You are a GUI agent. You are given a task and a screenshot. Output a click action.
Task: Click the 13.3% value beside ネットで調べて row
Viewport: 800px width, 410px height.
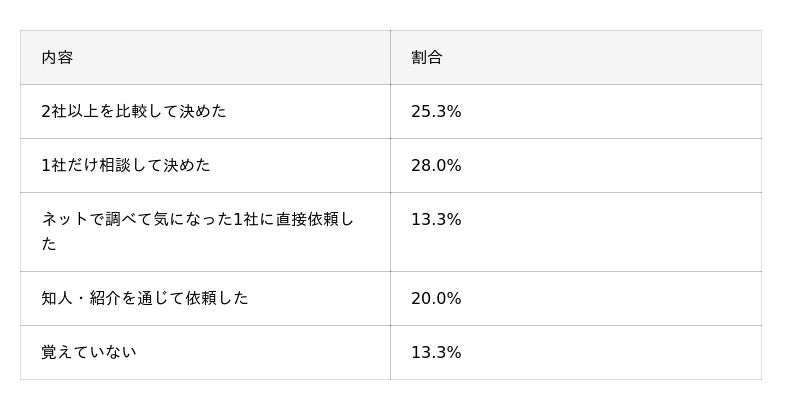pyautogui.click(x=436, y=220)
